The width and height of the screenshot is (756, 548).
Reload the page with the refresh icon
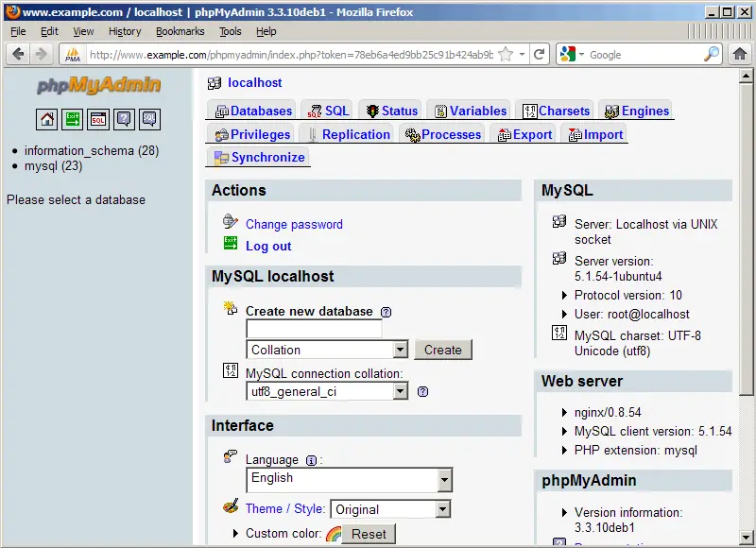click(540, 54)
